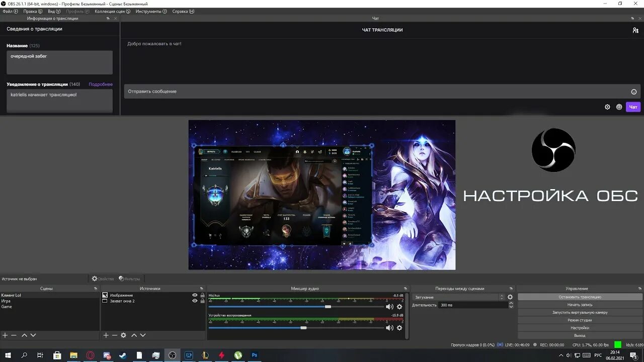Screen dimensions: 644x362
Task: Open chat users list icon
Action: coord(635,30)
